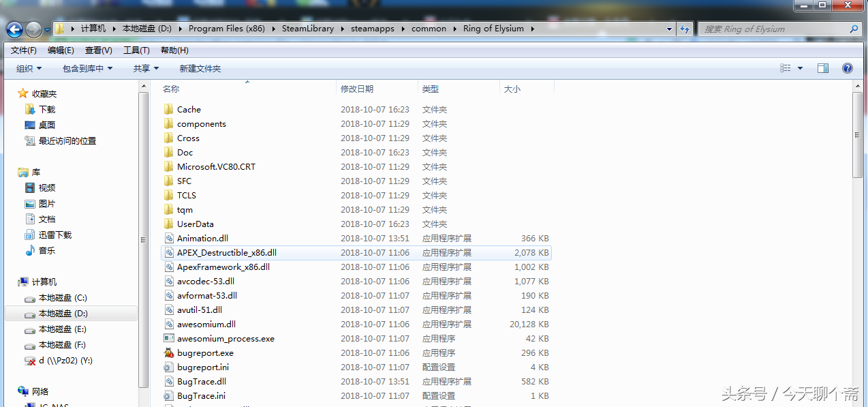Image resolution: width=868 pixels, height=407 pixels.
Task: Open the 工具 menu
Action: (136, 50)
